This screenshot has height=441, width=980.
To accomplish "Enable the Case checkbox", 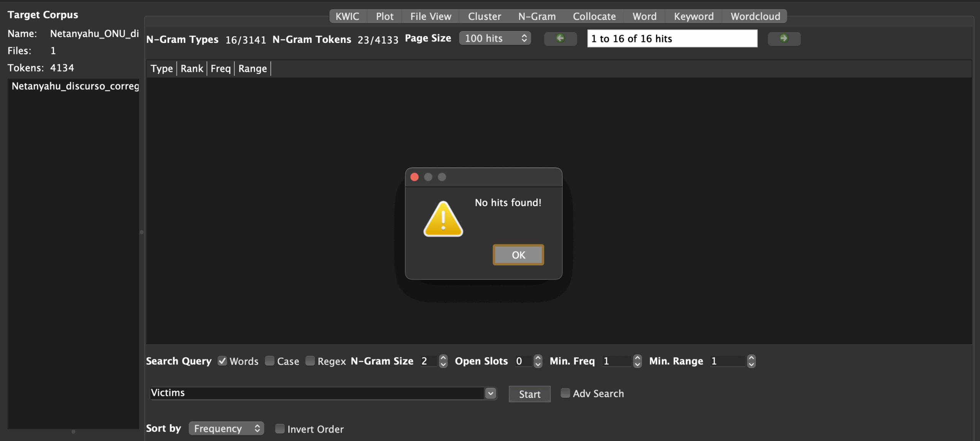I will click(269, 361).
